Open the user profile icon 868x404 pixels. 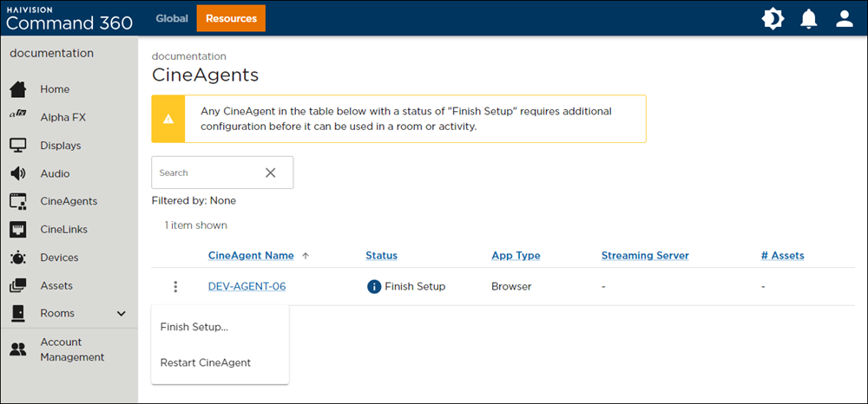pyautogui.click(x=845, y=18)
